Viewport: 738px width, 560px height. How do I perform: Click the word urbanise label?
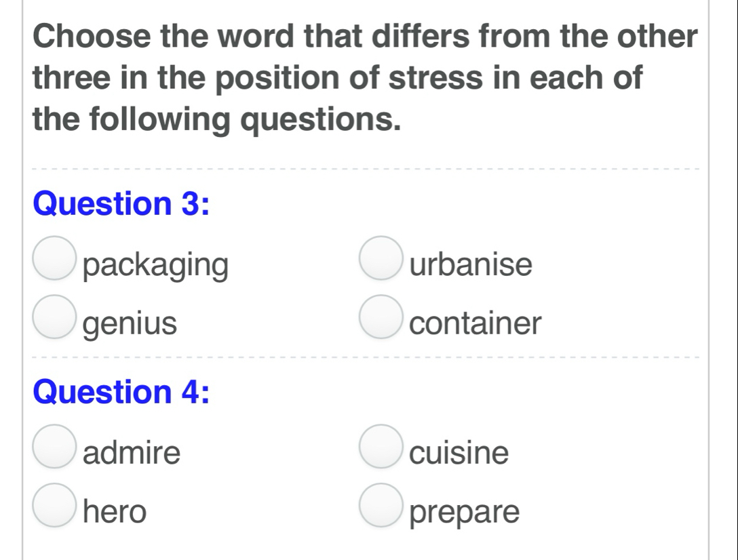point(471,264)
